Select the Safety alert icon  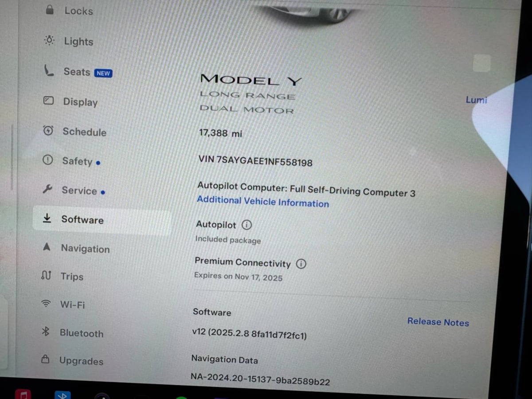47,160
